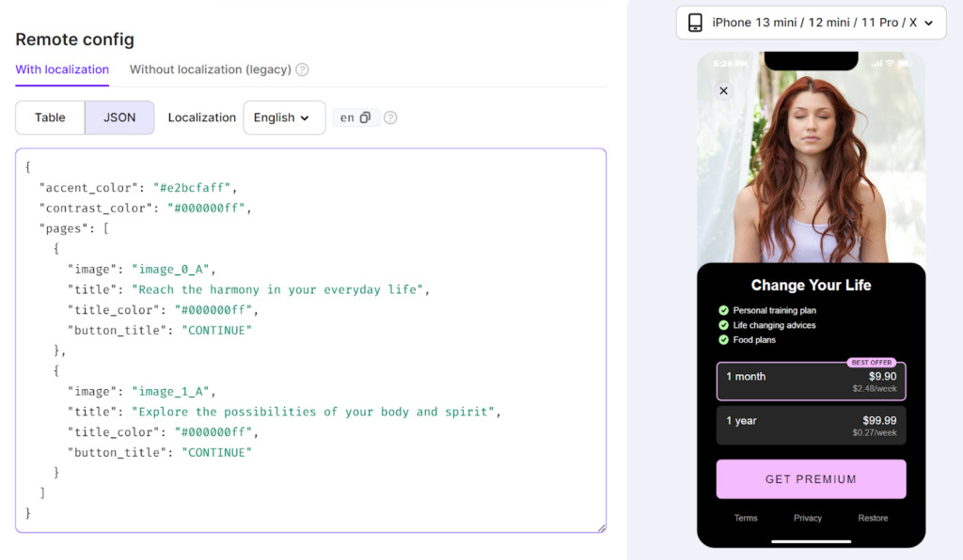Click the image_0_A value

[x=170, y=270]
